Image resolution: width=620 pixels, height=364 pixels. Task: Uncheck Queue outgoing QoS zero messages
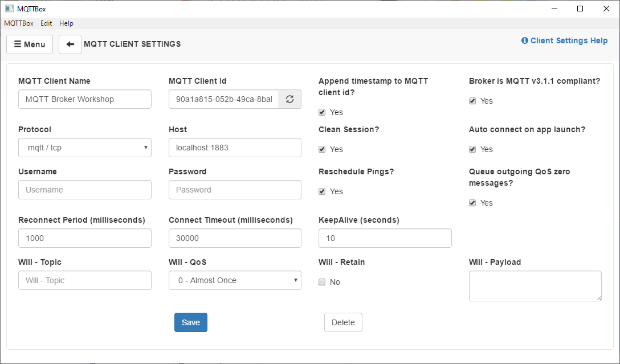(x=472, y=203)
